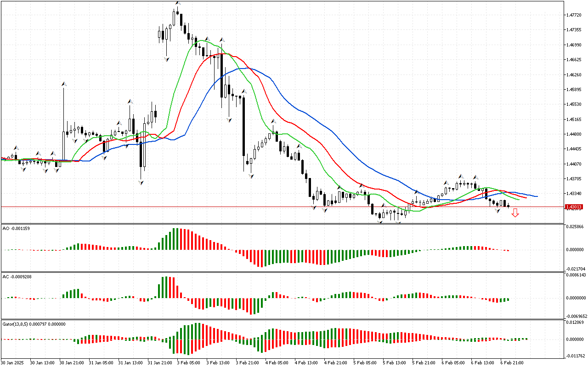Click the 6 Feb 13:00 time label
Screen dimensions: 588x368
tap(483, 363)
